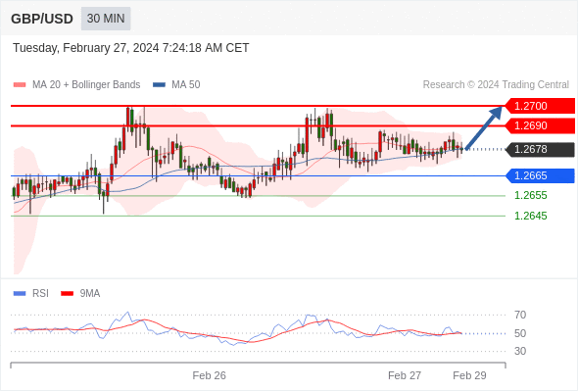Click the dark 1.2678 current price tag
Screen dimensions: 578x392
pyautogui.click(x=540, y=149)
